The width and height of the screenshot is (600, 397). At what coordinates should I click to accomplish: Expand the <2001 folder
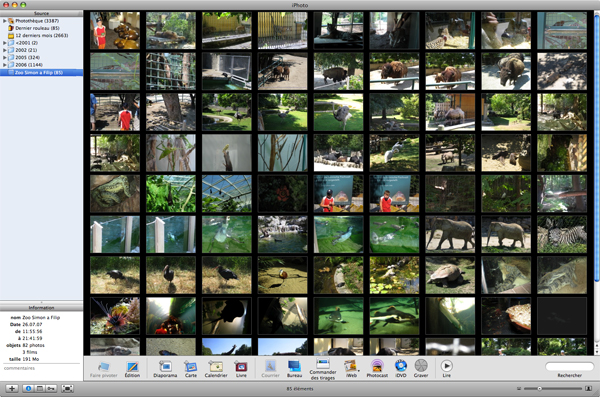5,43
